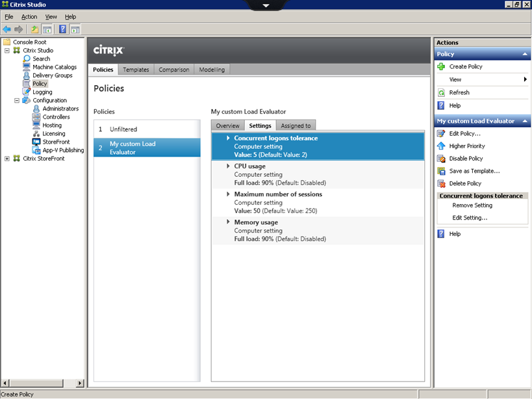Collapse the Configuration tree node
Image resolution: width=532 pixels, height=399 pixels.
[x=17, y=101]
